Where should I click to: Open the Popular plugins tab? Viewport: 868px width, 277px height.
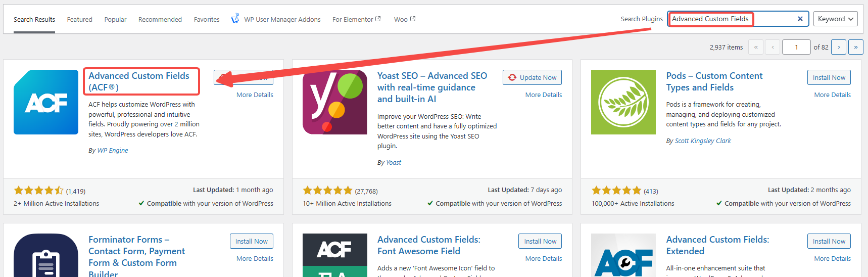[115, 20]
